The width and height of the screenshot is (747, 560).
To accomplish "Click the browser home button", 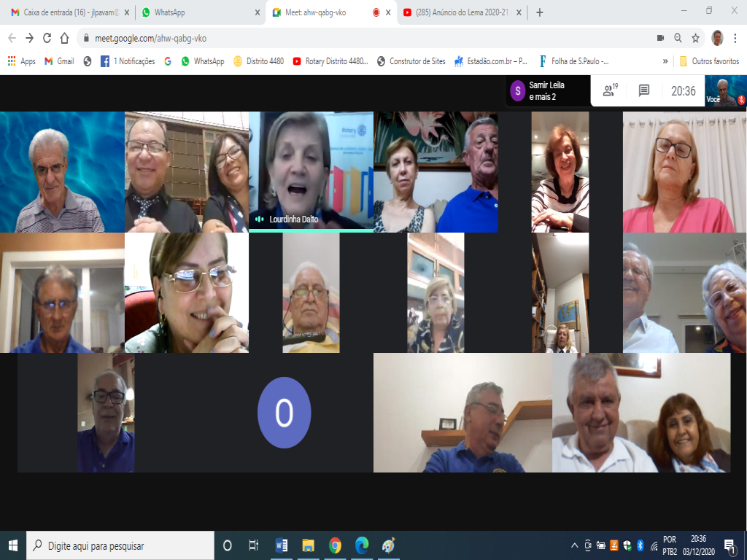I will [65, 38].
